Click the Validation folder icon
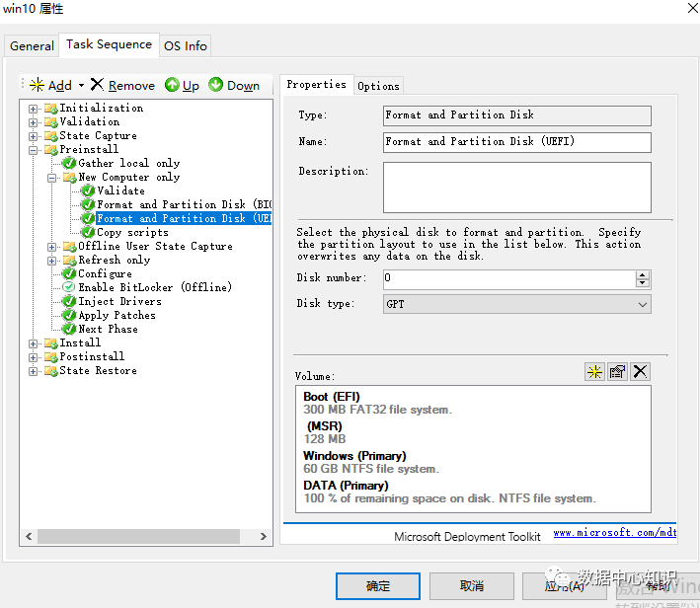This screenshot has height=608, width=700. [x=51, y=122]
